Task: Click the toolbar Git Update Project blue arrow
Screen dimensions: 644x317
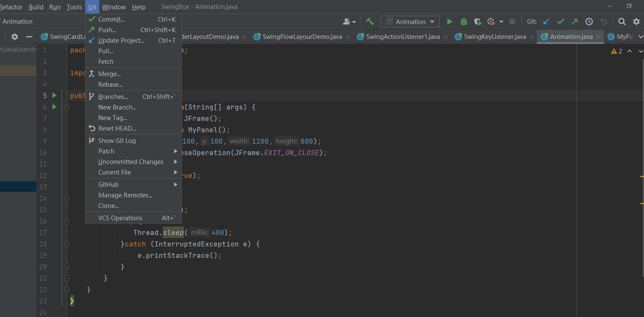Action: tap(546, 22)
